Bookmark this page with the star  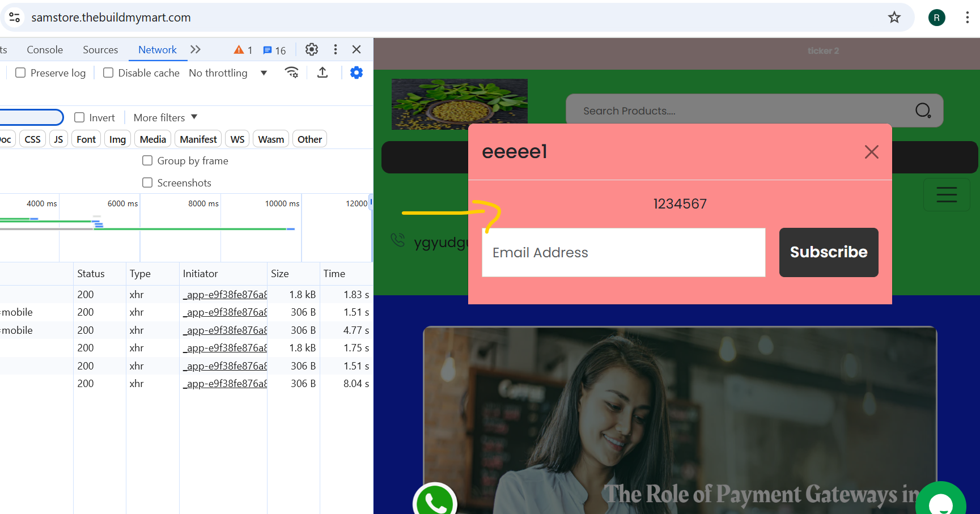[894, 18]
